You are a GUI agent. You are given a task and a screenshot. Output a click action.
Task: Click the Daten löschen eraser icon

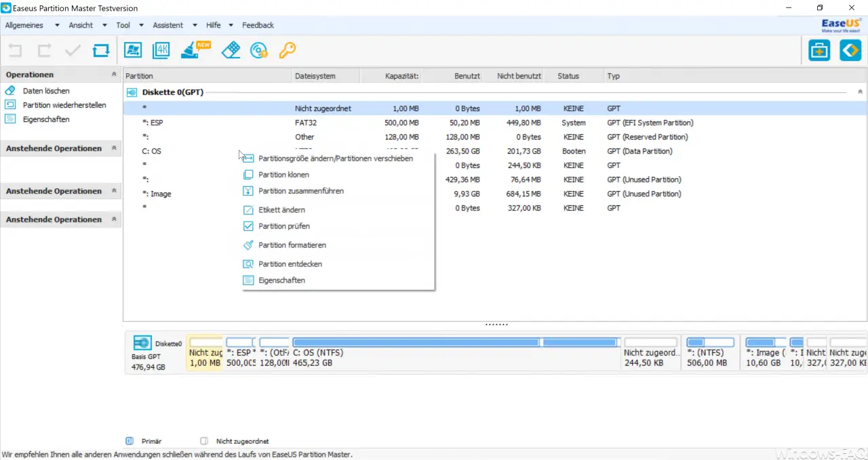tap(10, 91)
